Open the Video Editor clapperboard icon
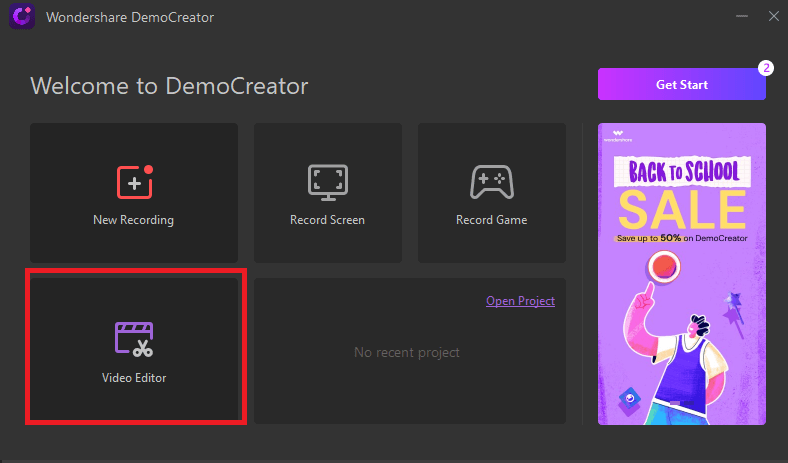 pos(134,339)
